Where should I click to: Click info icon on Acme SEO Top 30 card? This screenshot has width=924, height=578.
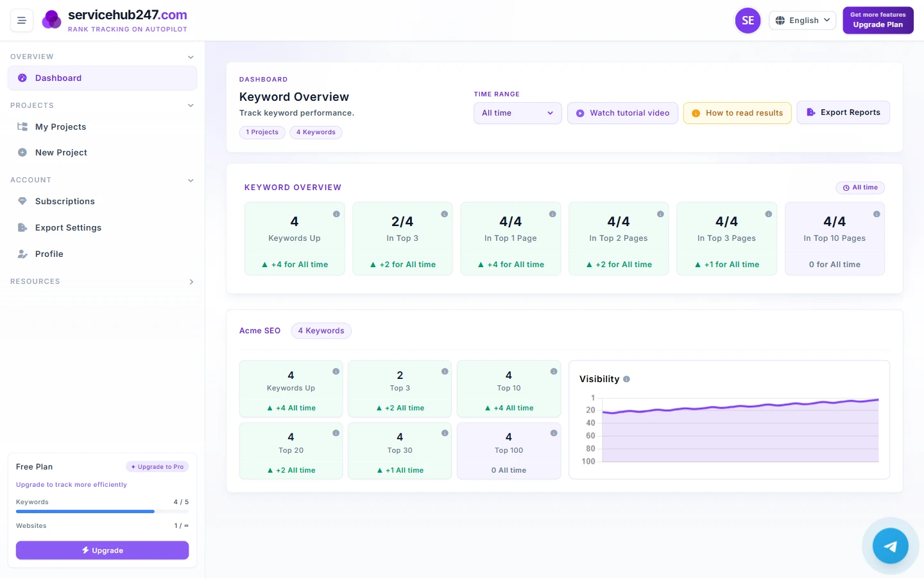tap(445, 433)
